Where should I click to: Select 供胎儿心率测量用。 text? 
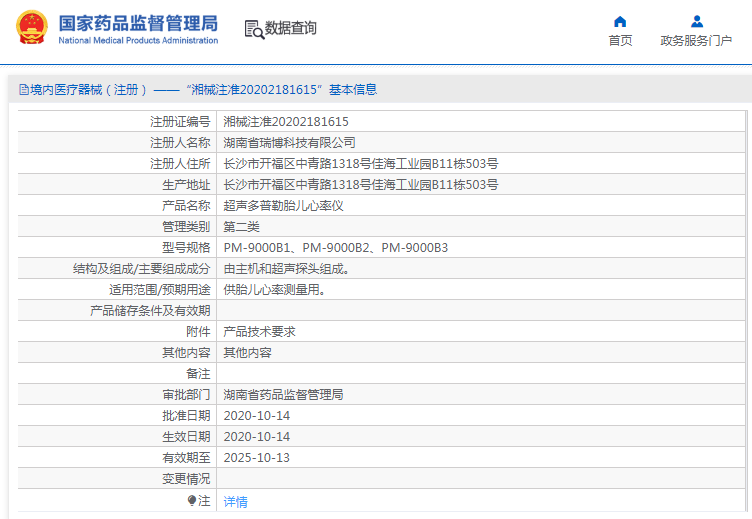pos(275,290)
